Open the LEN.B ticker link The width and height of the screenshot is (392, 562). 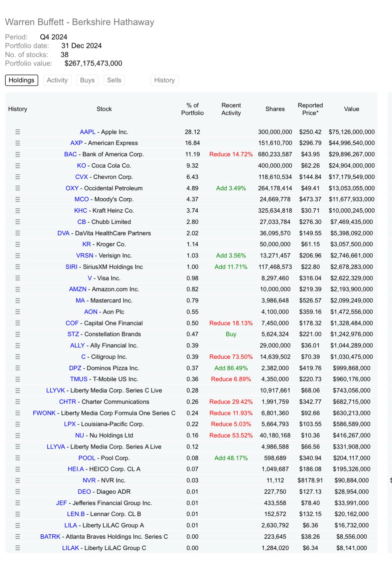(x=76, y=514)
